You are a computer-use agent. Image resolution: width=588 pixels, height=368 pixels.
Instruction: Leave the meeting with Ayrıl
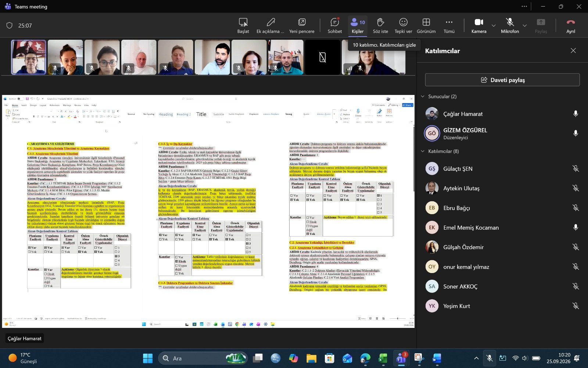570,26
